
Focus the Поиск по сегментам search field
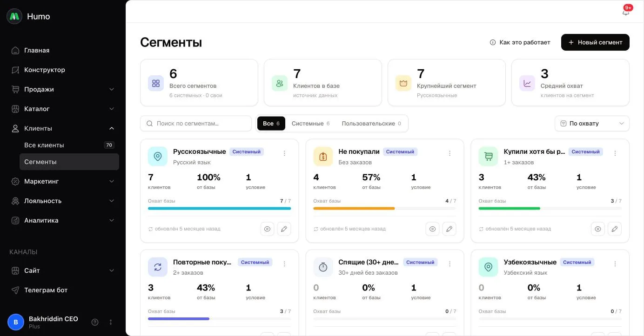point(196,124)
